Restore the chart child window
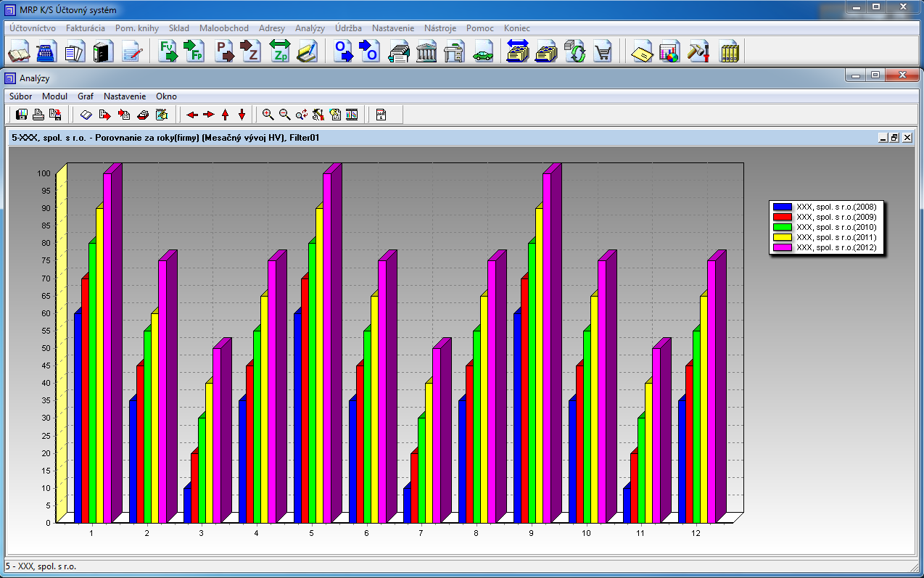Viewport: 924px width, 578px height. [894, 137]
